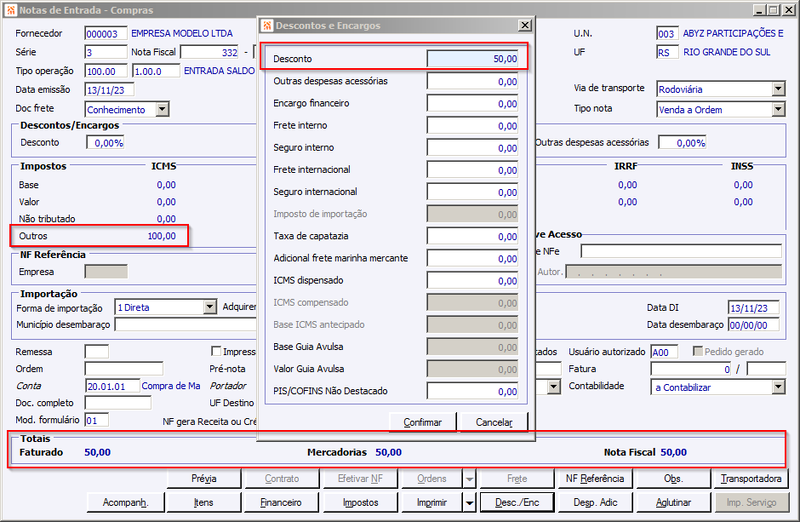Click the Outras despesas acessórias percentage field
Image resolution: width=800 pixels, height=522 pixels.
click(682, 143)
